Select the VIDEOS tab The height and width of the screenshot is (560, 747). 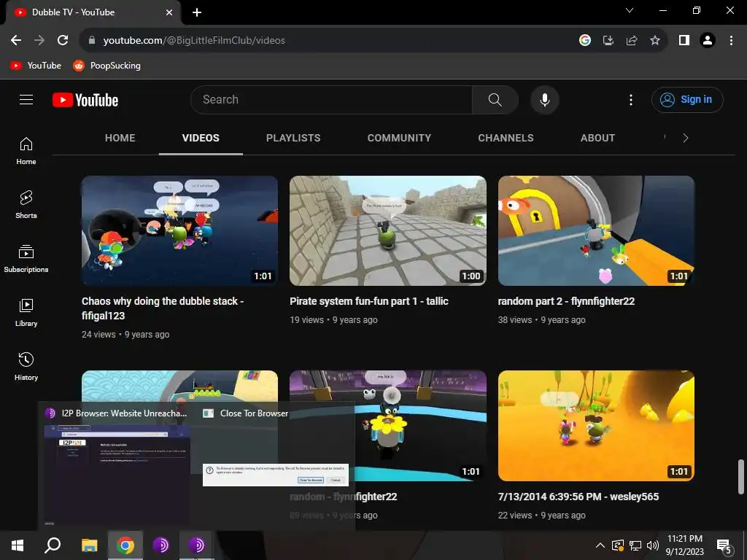pos(201,138)
